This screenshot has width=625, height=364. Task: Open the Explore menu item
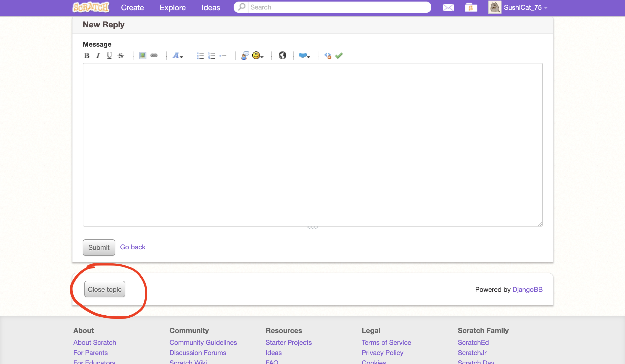tap(173, 8)
